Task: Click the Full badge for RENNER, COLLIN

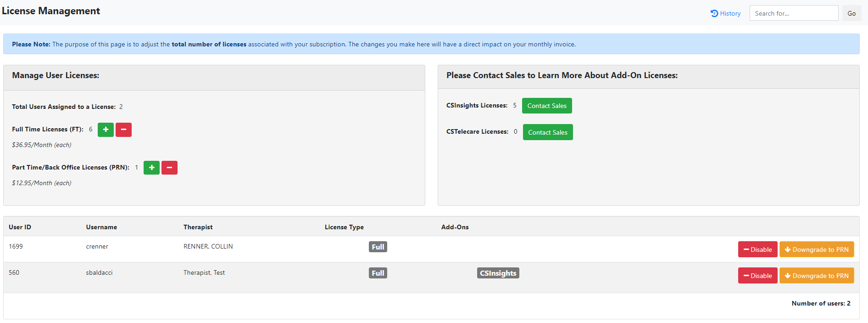Action: pyautogui.click(x=378, y=247)
